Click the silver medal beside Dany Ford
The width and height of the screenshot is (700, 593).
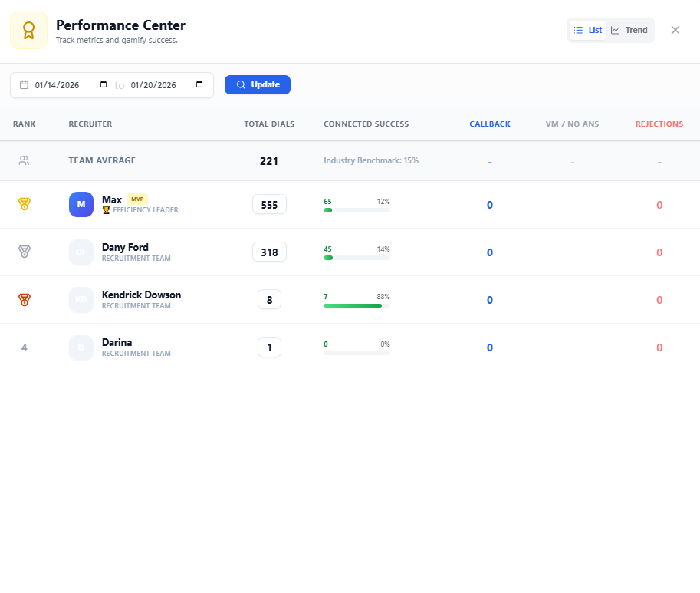(x=24, y=252)
